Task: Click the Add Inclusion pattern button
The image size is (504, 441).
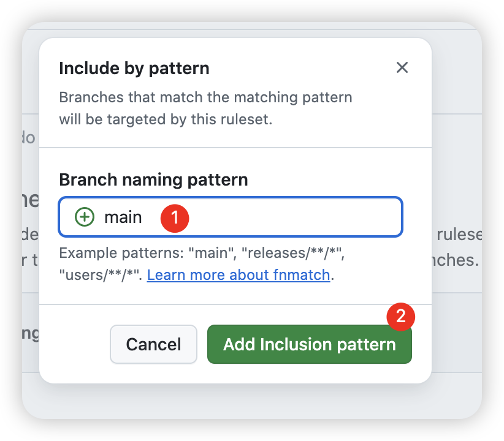Action: [309, 344]
